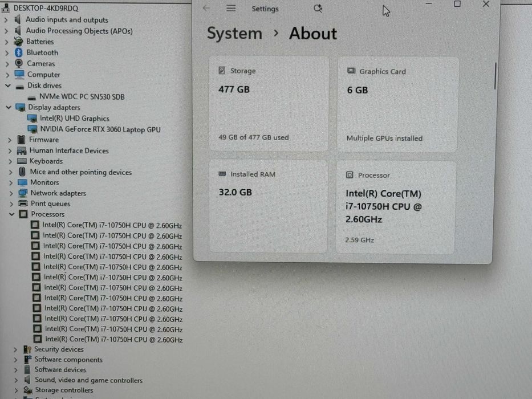Click the Cameras webcam icon

[19, 63]
